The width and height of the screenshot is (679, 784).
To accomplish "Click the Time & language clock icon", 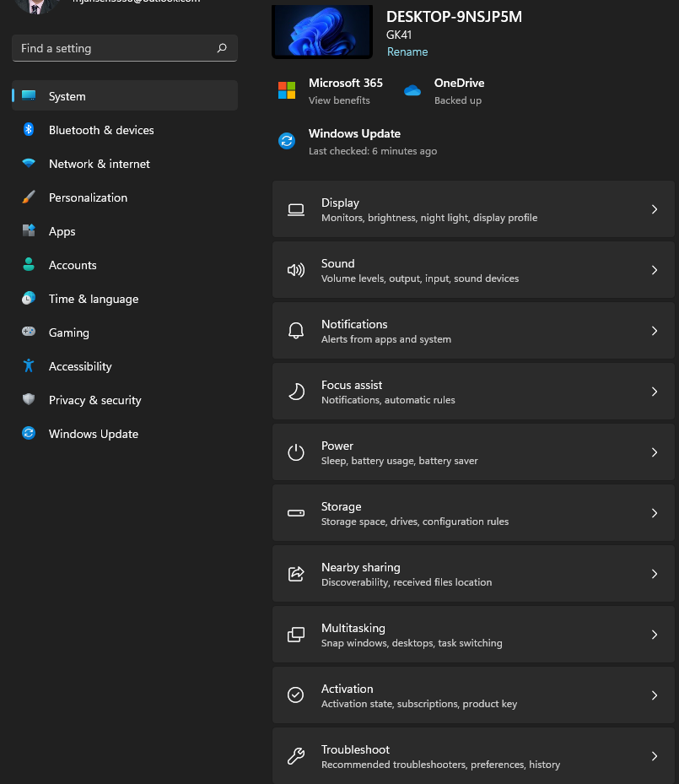I will point(29,298).
